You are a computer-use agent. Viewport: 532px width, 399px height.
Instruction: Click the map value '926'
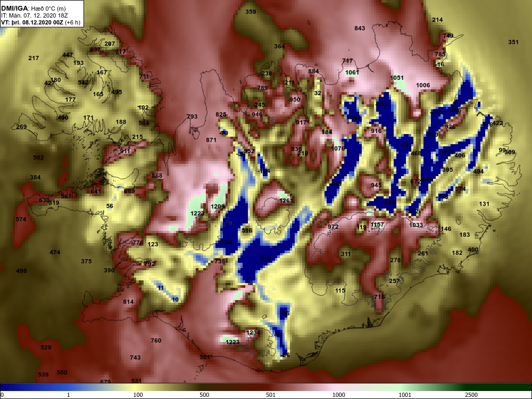pos(450,127)
